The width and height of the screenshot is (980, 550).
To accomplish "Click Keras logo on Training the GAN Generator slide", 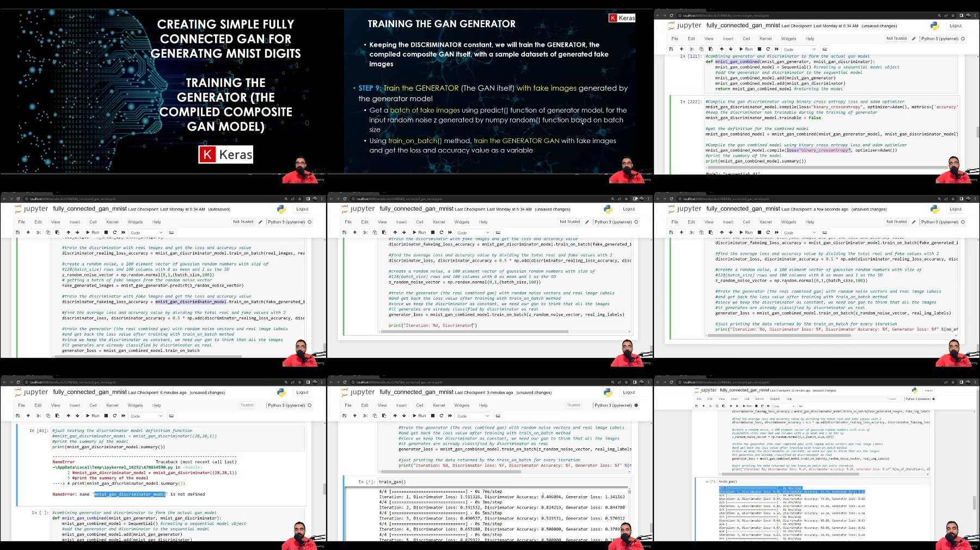I will [x=622, y=18].
